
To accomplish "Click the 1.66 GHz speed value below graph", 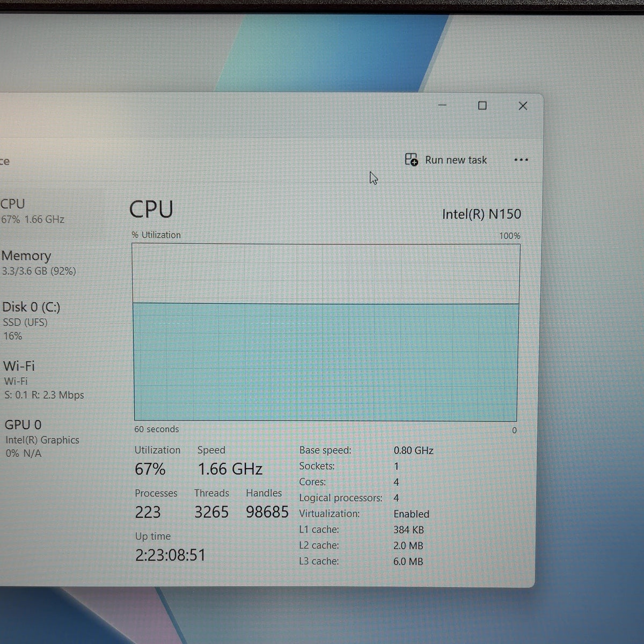I will coord(230,470).
